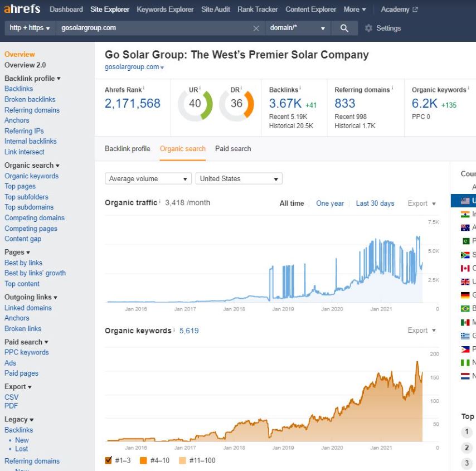Viewport: 476px width, 471px height.
Task: Click the 6.2K organic keywords count
Action: 424,104
